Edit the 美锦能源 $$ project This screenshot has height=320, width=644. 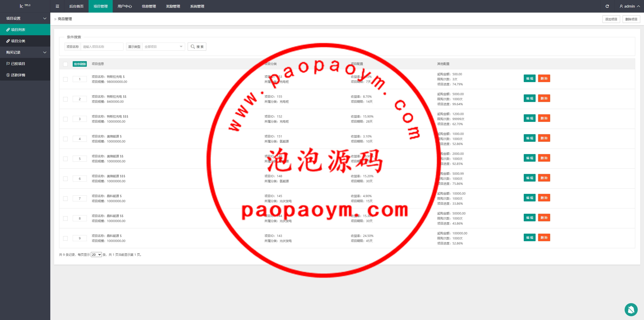tap(530, 158)
